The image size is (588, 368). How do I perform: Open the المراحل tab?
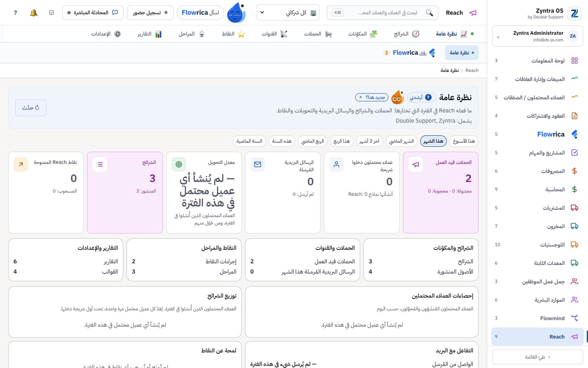[192, 34]
